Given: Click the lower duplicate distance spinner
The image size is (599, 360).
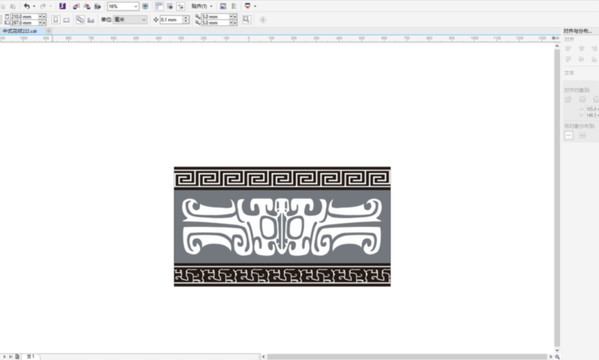Looking at the screenshot, I should [x=233, y=23].
